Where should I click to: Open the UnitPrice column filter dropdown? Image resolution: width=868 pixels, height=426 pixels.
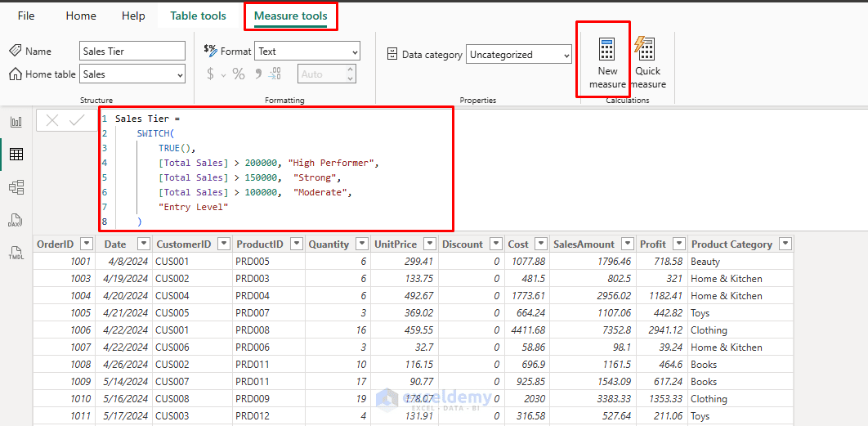[429, 244]
